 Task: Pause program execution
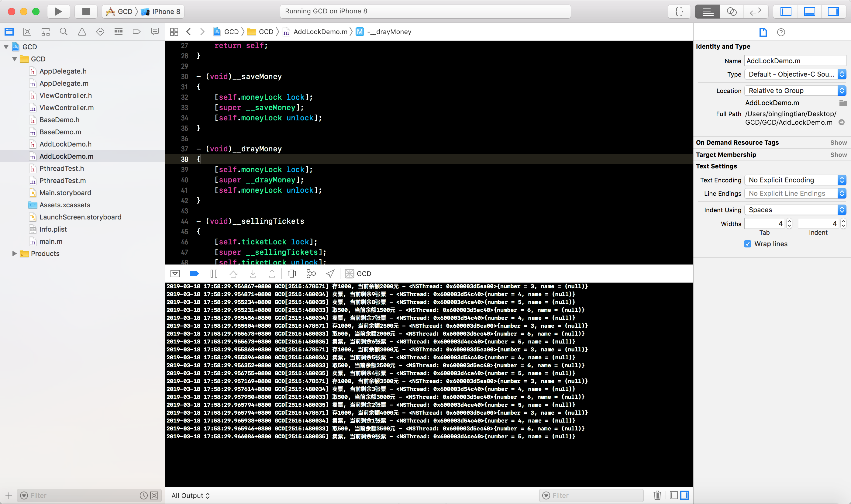coord(214,274)
